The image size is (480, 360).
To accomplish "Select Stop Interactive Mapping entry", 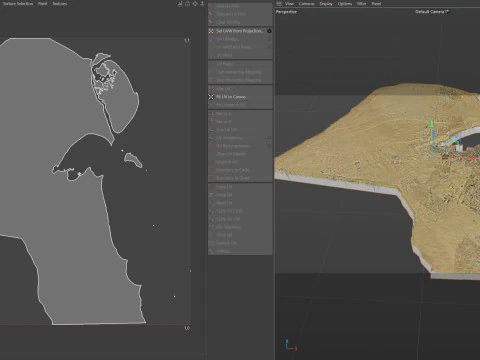I will (x=240, y=80).
